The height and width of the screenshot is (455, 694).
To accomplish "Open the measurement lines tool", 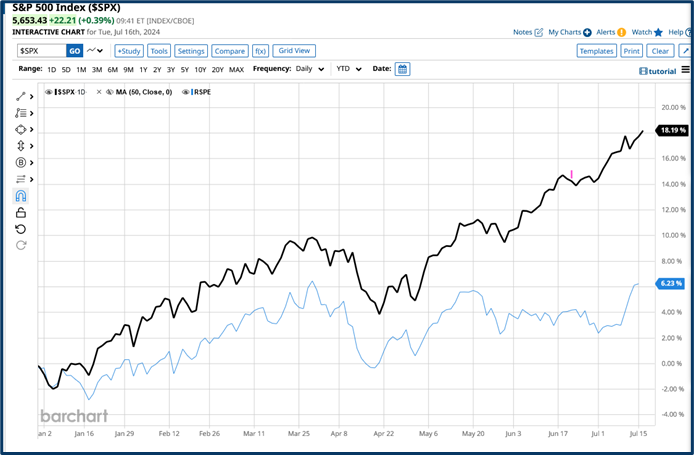I will (21, 179).
